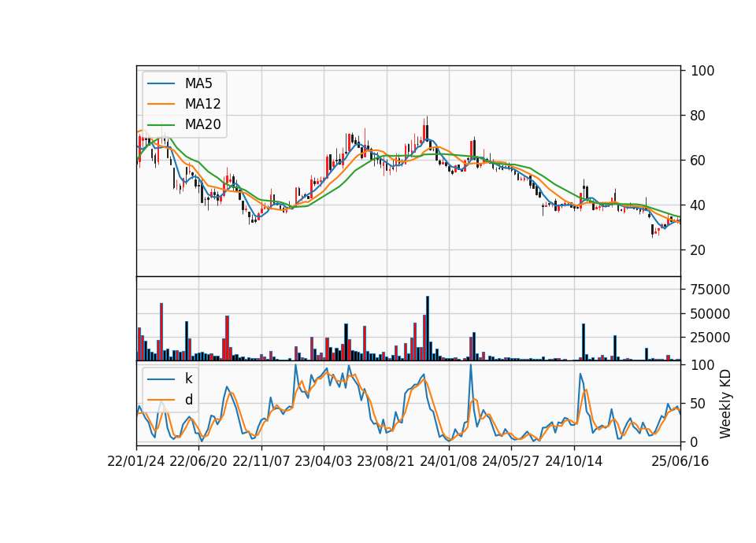Click the price axis value 20
Image resolution: width=756 pixels, height=543 pixels.
point(699,250)
